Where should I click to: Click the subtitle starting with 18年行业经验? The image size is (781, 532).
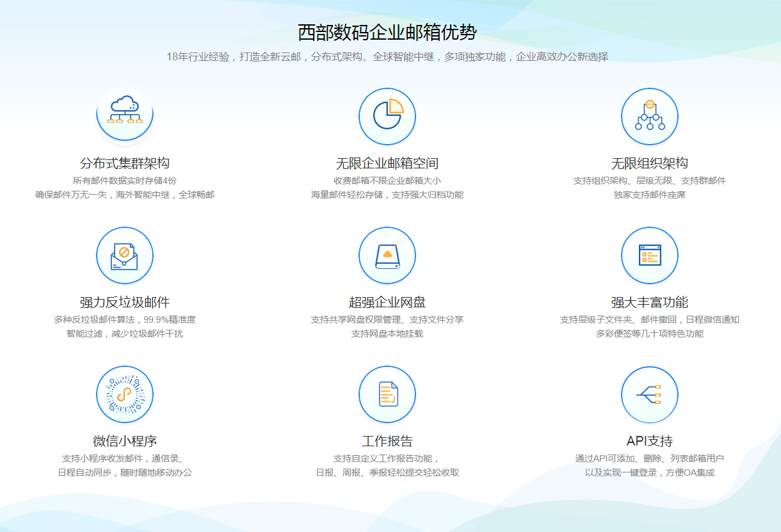(x=387, y=57)
